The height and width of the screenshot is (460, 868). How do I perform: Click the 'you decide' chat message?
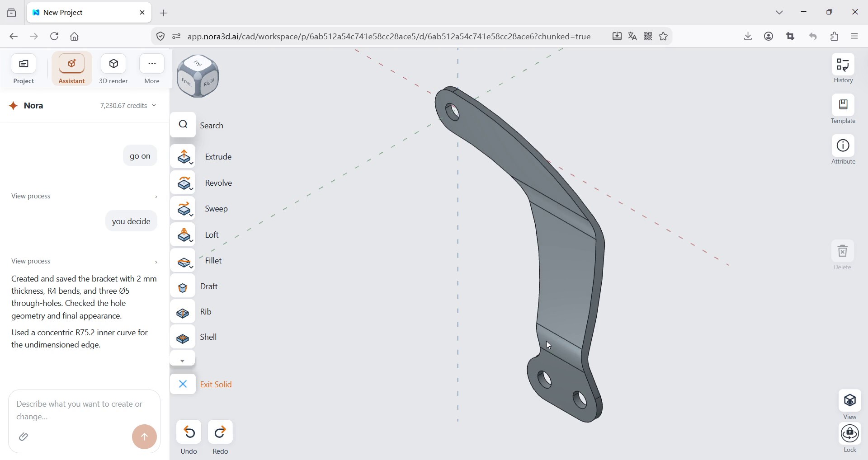[x=132, y=222]
